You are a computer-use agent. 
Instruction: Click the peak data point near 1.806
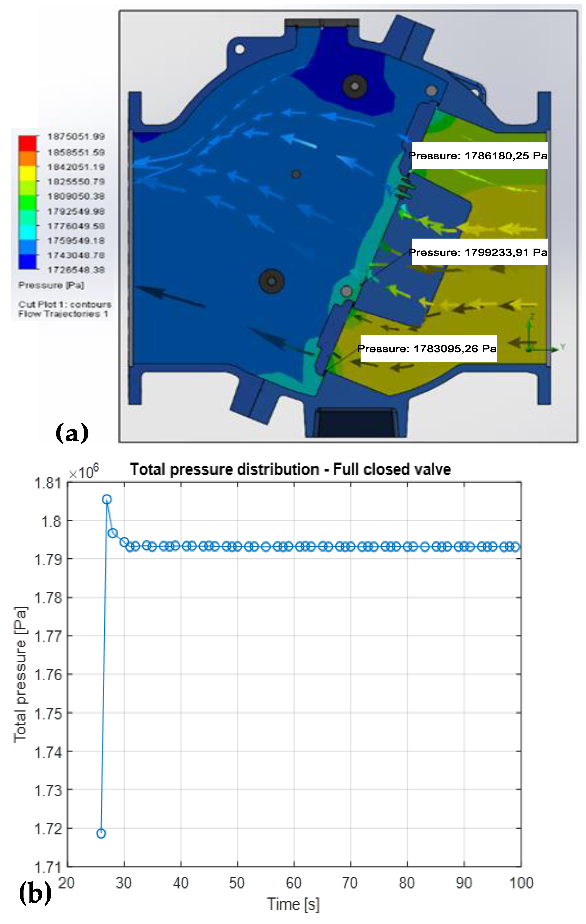(x=107, y=499)
